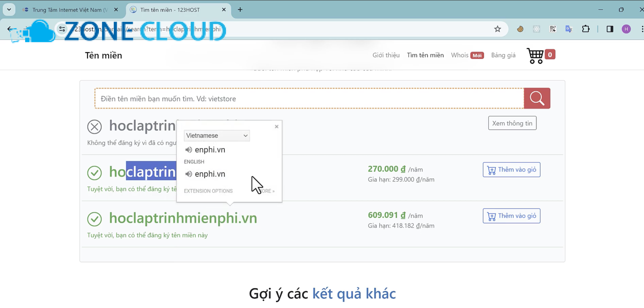Toggle the browser side panel icon

click(610, 29)
